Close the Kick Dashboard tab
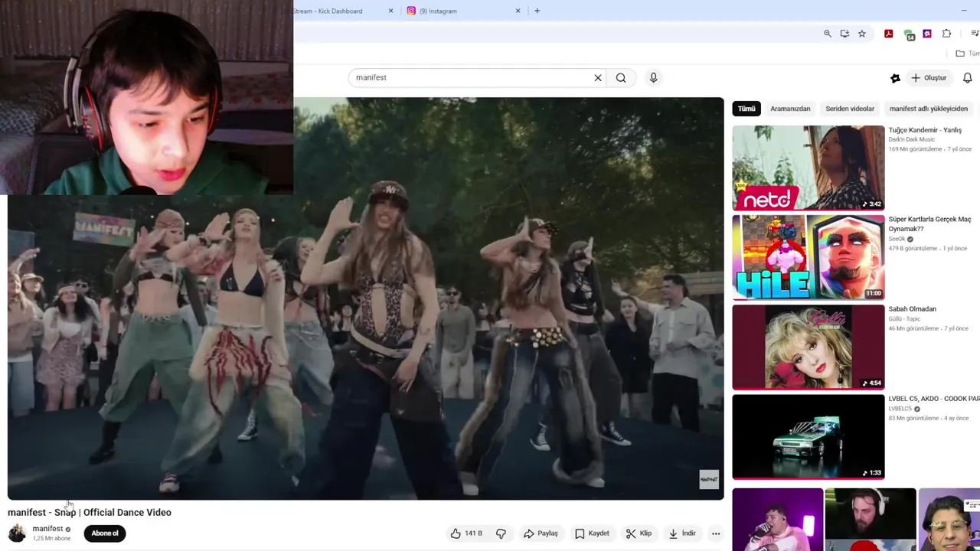 coord(390,11)
